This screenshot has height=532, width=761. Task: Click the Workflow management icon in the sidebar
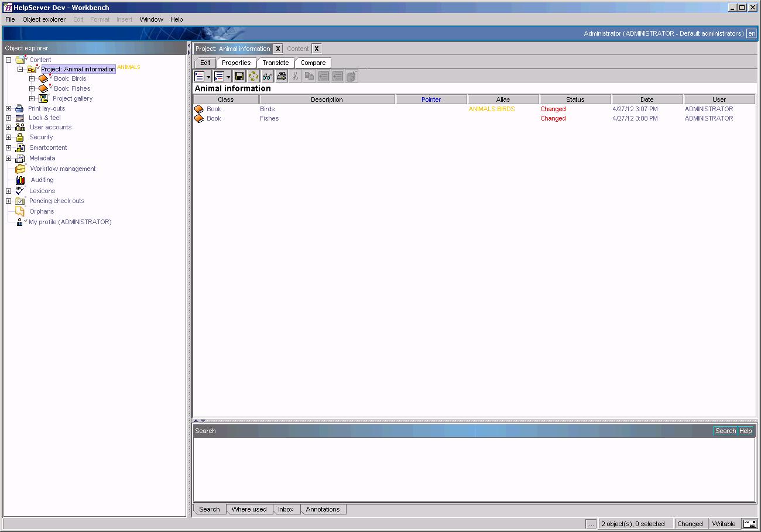[19, 169]
